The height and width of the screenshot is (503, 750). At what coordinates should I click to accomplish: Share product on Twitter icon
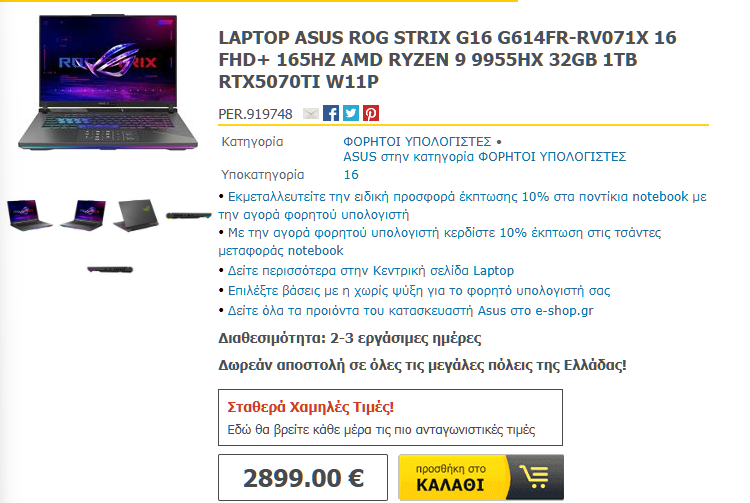(351, 113)
